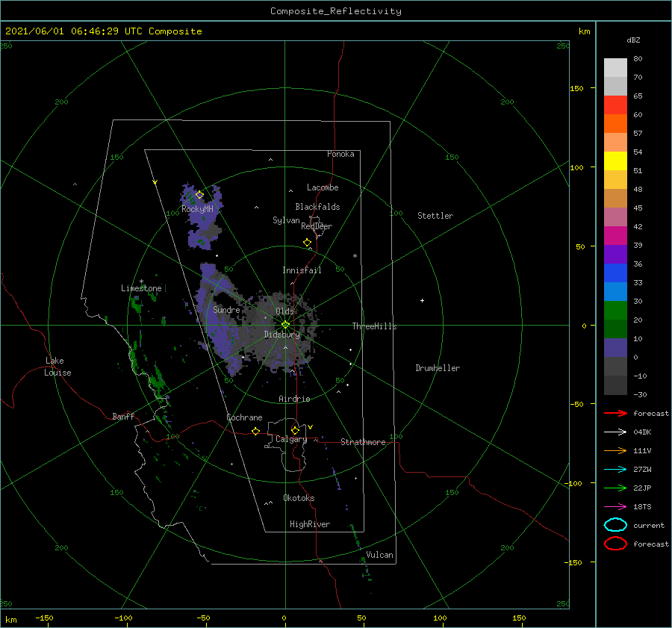Click the orange 111V arrow in legend

pyautogui.click(x=615, y=450)
